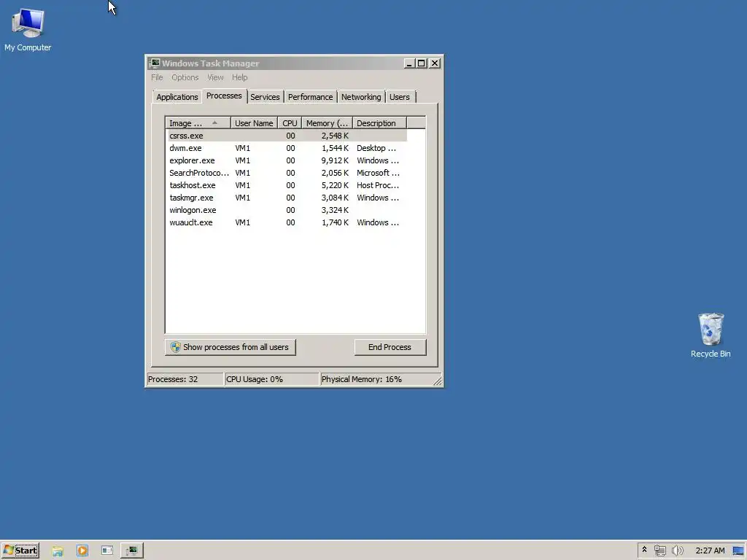Open the File menu

pyautogui.click(x=157, y=77)
